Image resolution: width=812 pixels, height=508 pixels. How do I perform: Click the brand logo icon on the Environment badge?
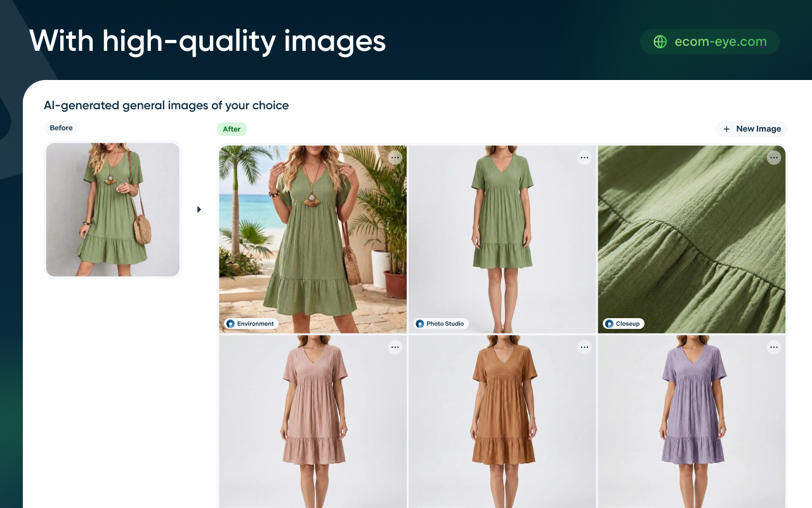point(230,323)
